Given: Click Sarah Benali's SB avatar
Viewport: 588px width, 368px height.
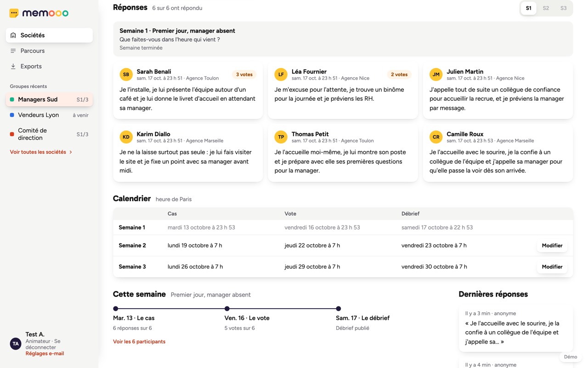Looking at the screenshot, I should click(x=126, y=75).
